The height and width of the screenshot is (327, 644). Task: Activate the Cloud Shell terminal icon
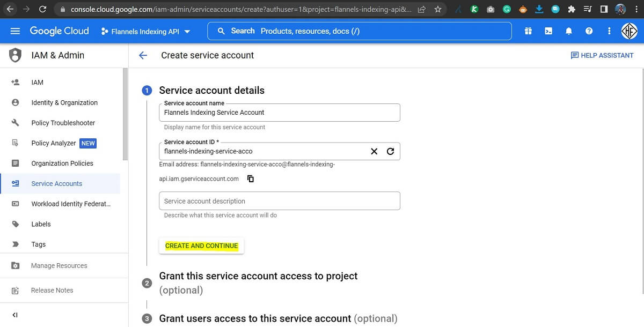[548, 31]
